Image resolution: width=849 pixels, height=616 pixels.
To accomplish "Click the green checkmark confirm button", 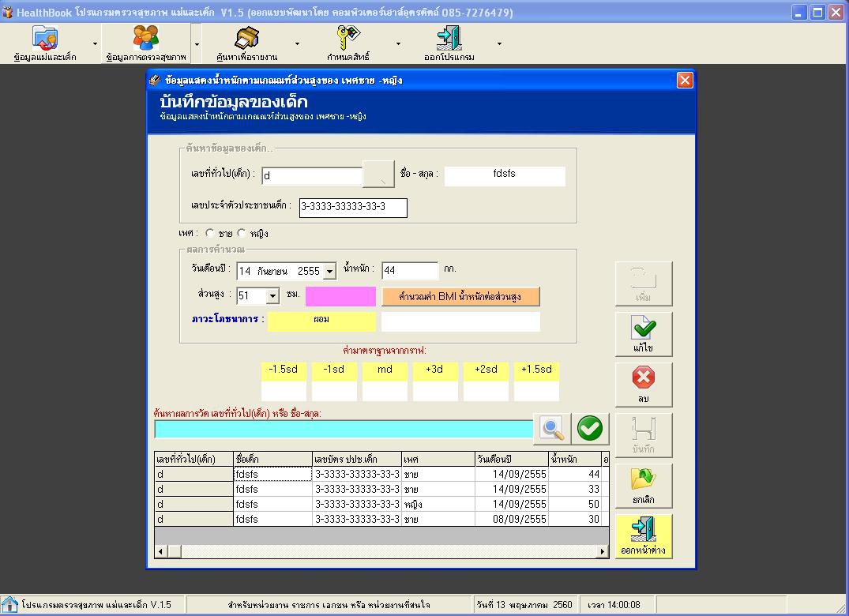I will pyautogui.click(x=589, y=429).
